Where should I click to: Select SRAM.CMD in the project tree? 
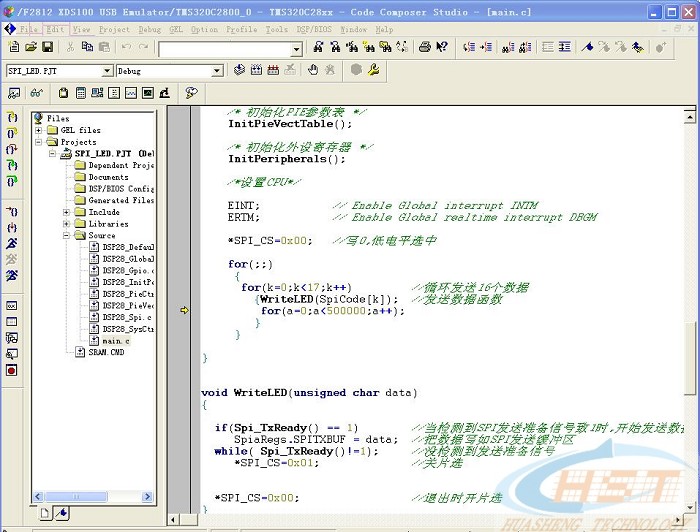coord(106,352)
